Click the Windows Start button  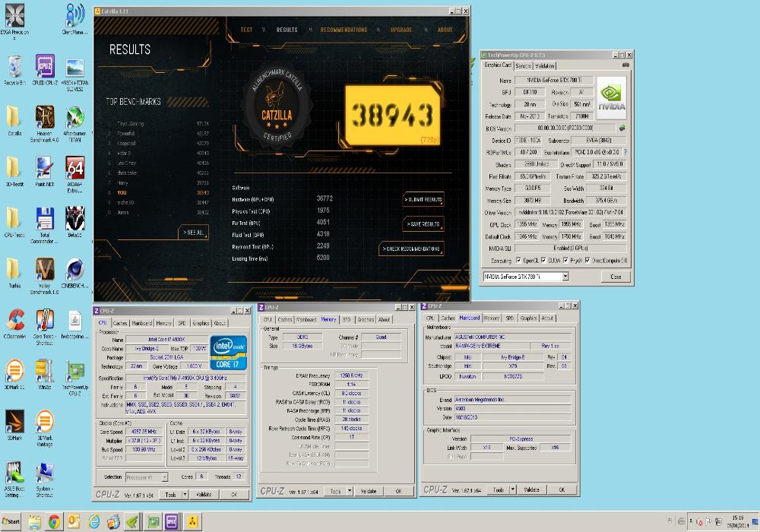pos(11,521)
